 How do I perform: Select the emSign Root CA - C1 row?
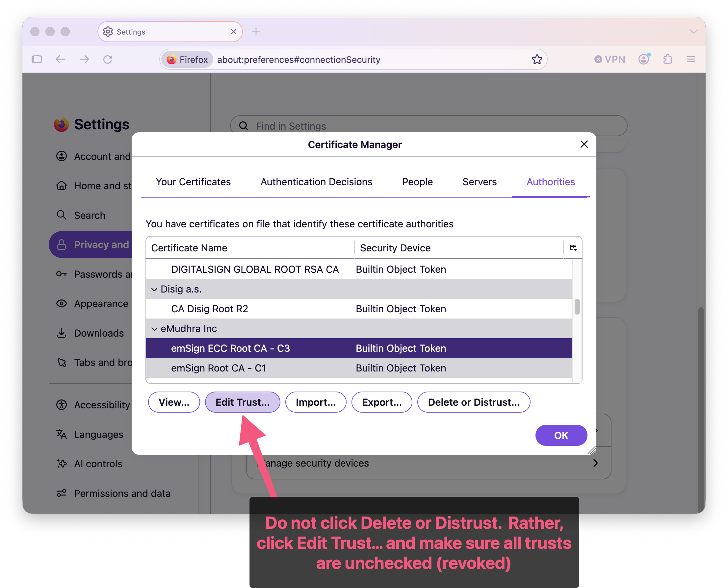359,368
